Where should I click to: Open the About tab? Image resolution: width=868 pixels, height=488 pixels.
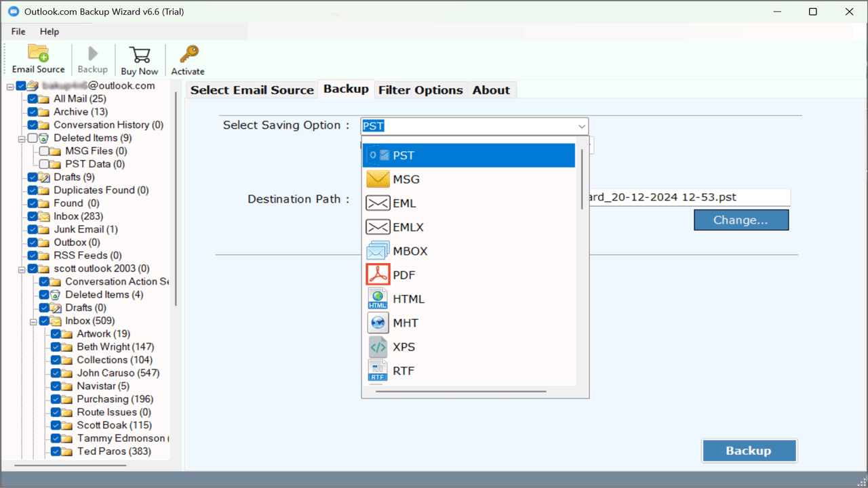point(491,90)
